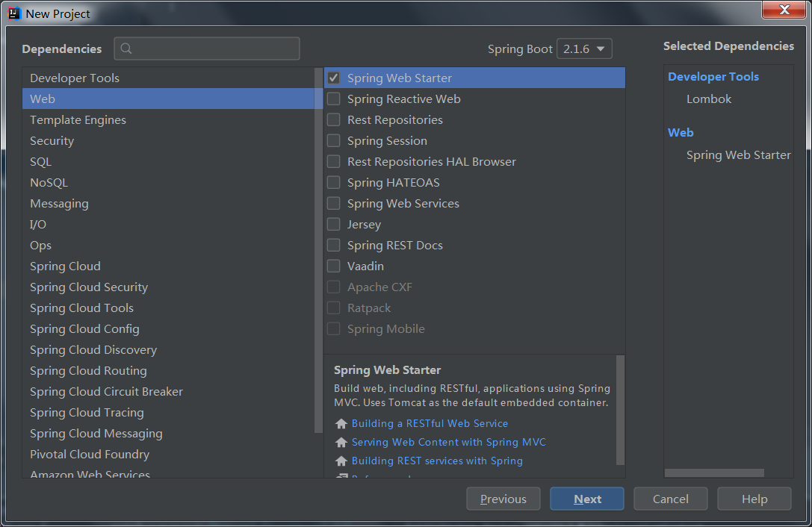The image size is (812, 527).
Task: Choose the Spring Cloud category
Action: (168, 266)
